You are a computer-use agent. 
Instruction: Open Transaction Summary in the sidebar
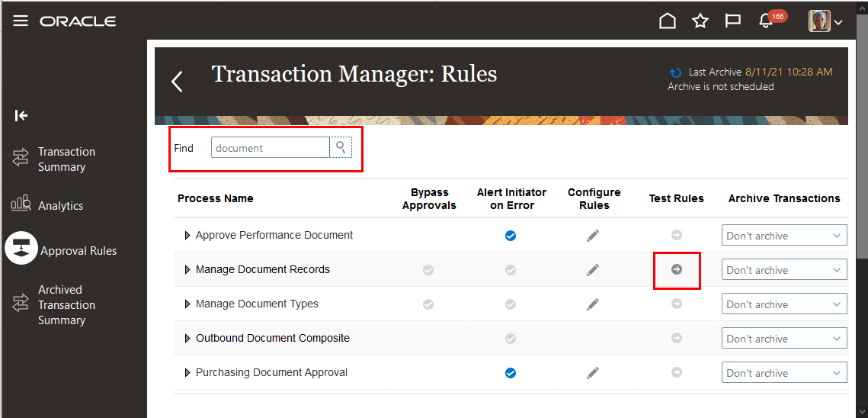tap(66, 159)
